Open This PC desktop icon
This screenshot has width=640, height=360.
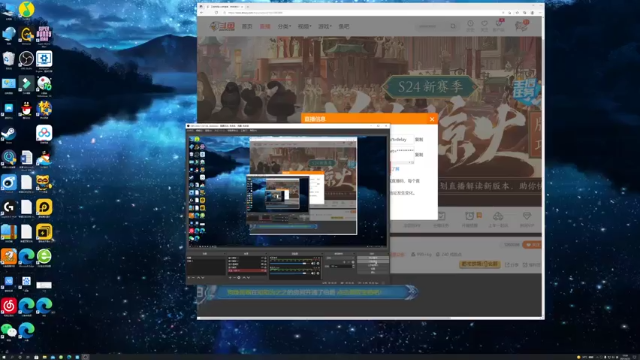9,10
